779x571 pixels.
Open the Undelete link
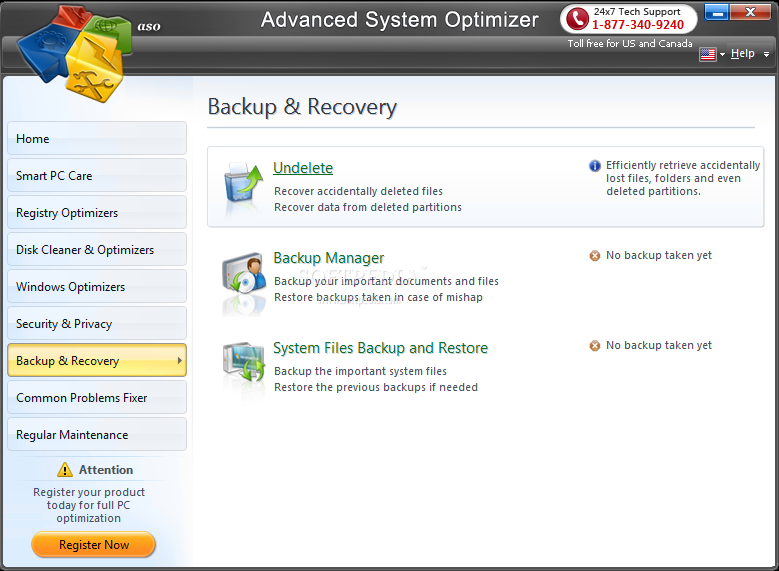[303, 168]
